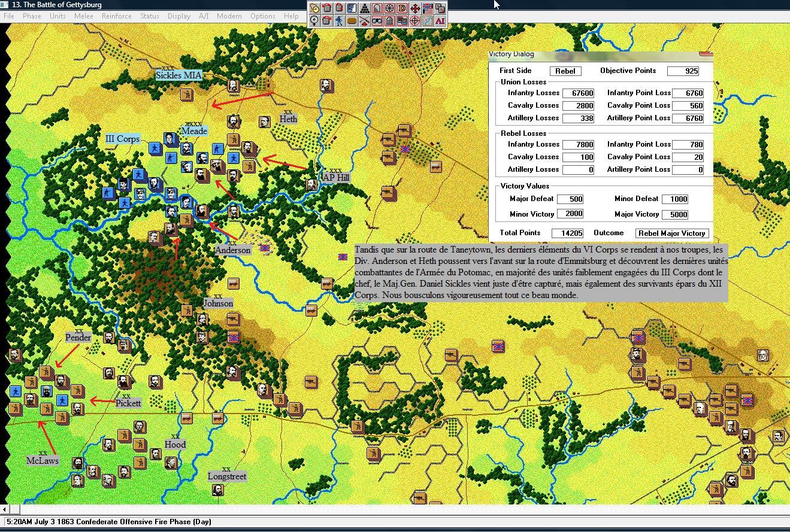Click the Objective Points field showing 925
The image size is (790, 532).
[x=683, y=71]
